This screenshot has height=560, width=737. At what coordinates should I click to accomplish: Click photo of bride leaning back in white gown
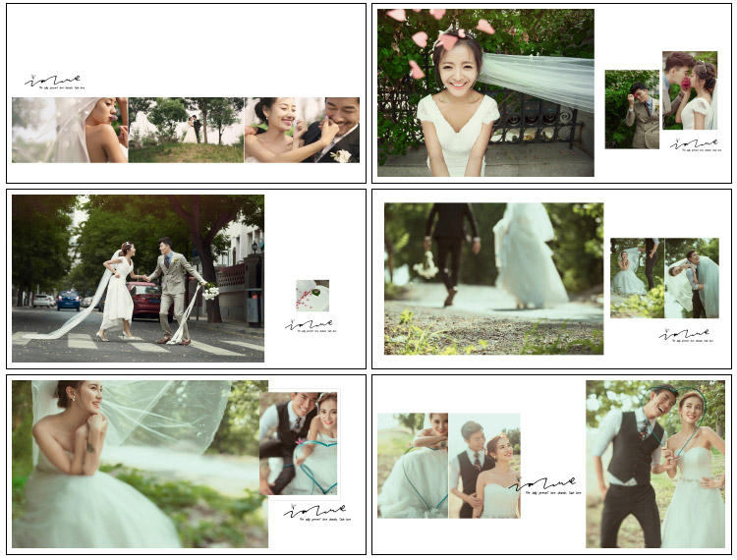pos(413,466)
